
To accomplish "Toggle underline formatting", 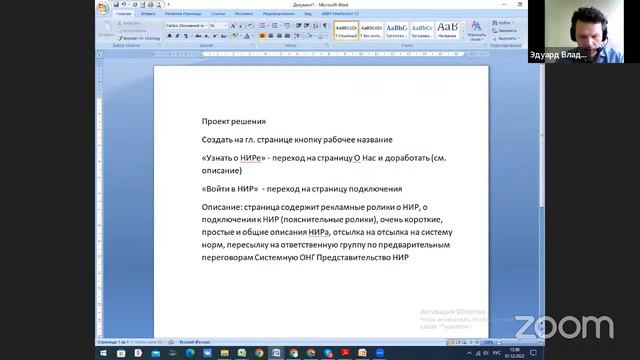I will coord(186,36).
